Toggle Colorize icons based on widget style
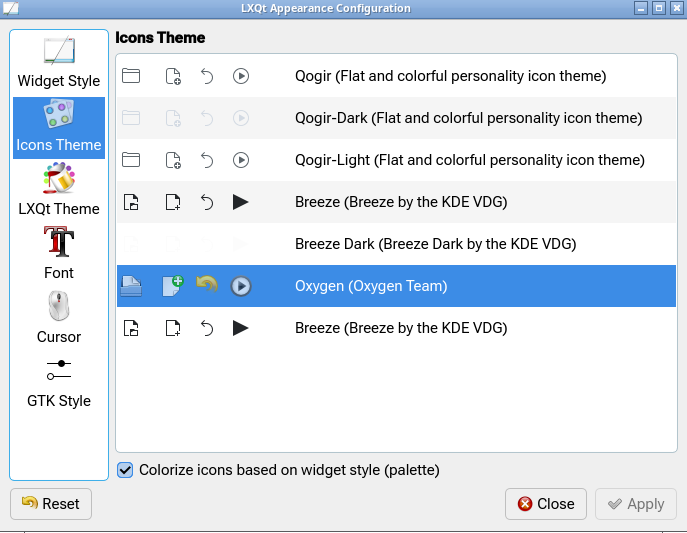 (x=126, y=470)
